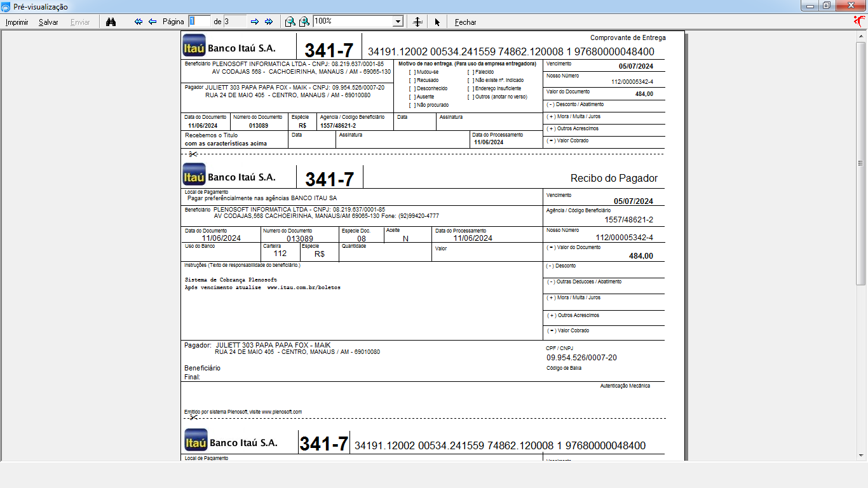This screenshot has height=488, width=868.
Task: Click the current page number field
Action: tap(200, 22)
